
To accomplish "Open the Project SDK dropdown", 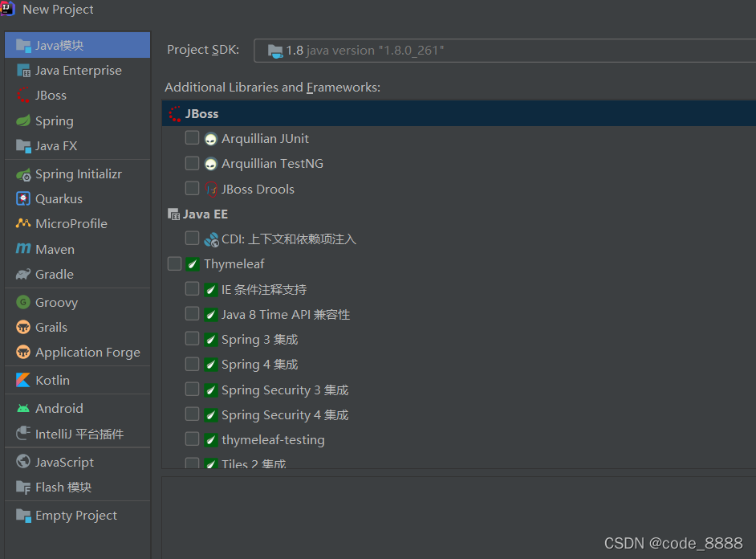I will tap(505, 51).
